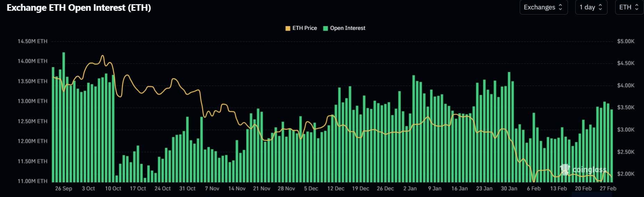Click the coinglass watermark text
Viewport: 644px width, 197px height.
589,170
